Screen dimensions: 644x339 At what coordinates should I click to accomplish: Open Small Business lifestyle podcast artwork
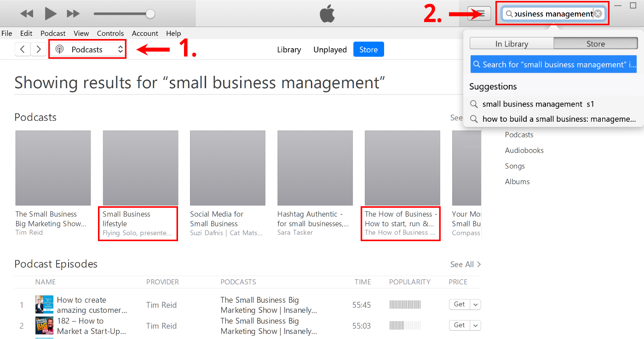pyautogui.click(x=140, y=168)
